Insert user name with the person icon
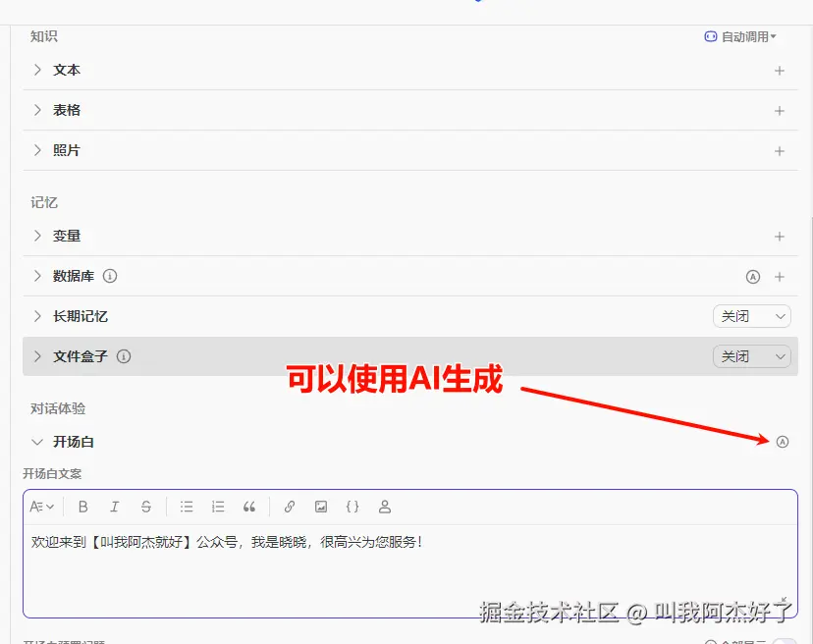 [x=385, y=507]
